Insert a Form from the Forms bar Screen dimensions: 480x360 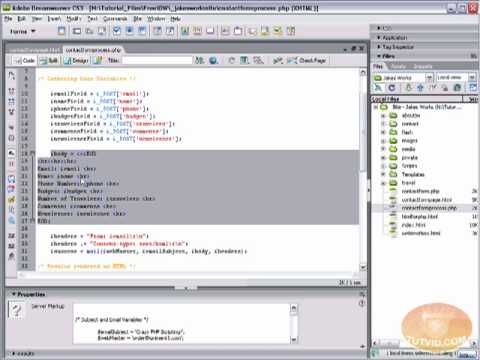click(x=62, y=31)
